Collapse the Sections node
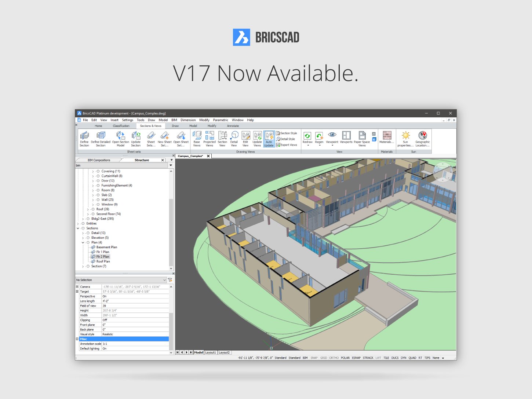The image size is (532, 399). 77,228
